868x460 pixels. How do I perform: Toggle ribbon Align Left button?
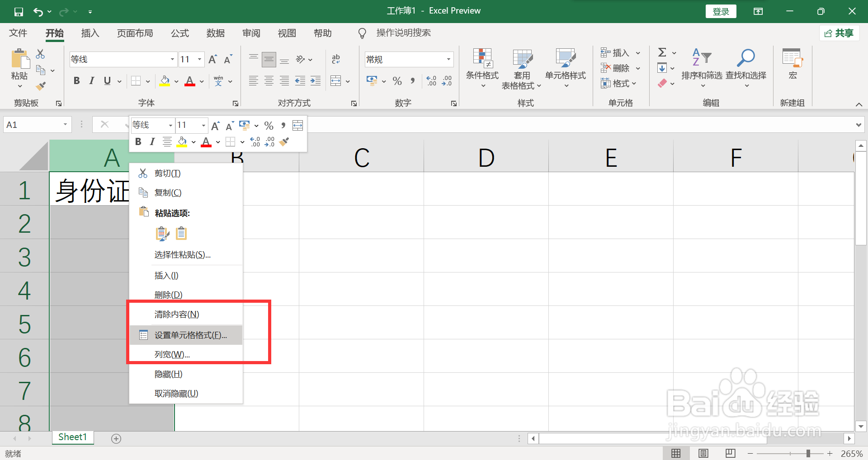pos(254,81)
